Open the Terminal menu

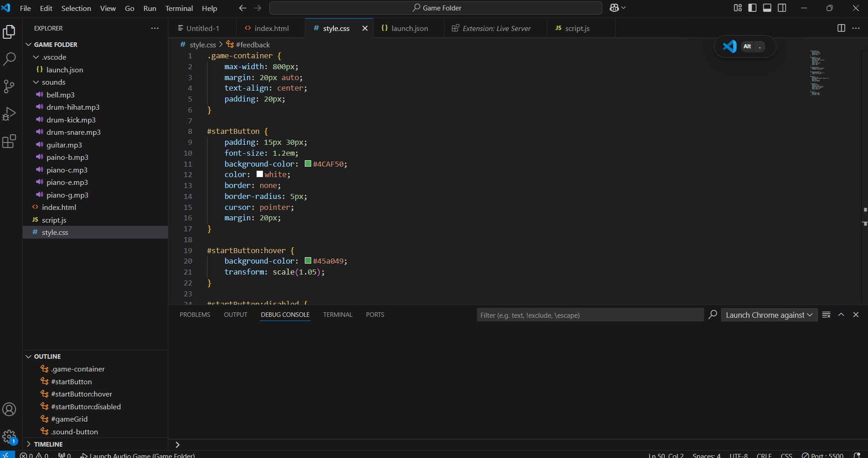point(179,8)
